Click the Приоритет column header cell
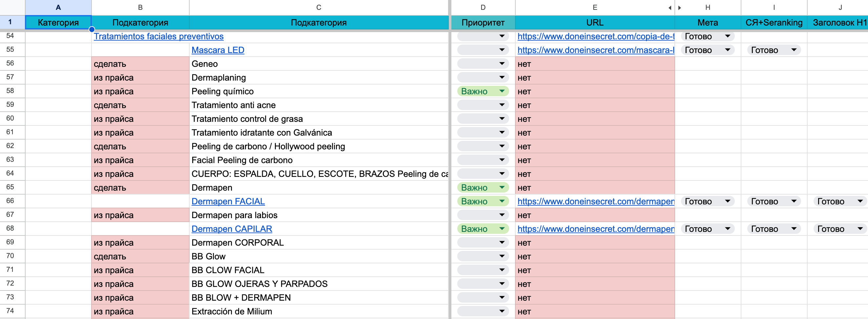The image size is (868, 319). pyautogui.click(x=483, y=23)
